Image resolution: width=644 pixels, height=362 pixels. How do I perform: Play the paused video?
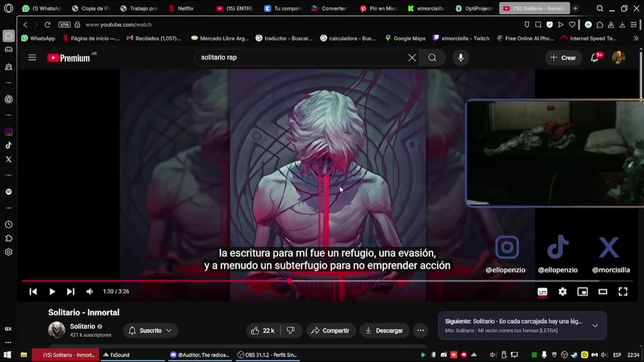[52, 292]
